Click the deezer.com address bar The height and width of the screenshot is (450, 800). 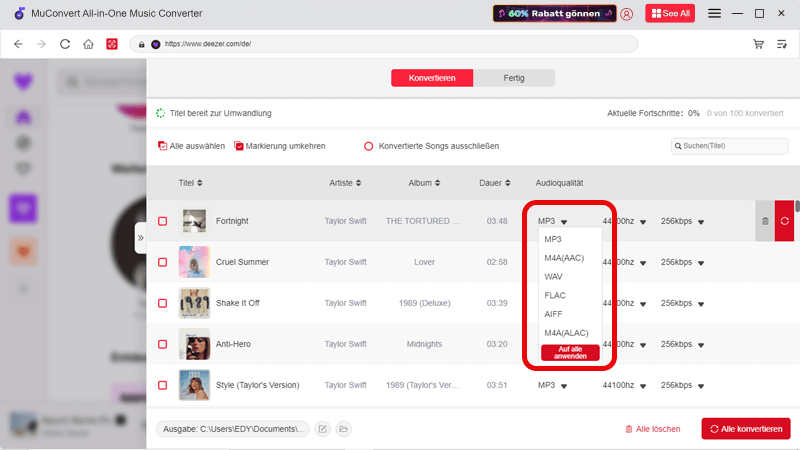click(384, 44)
